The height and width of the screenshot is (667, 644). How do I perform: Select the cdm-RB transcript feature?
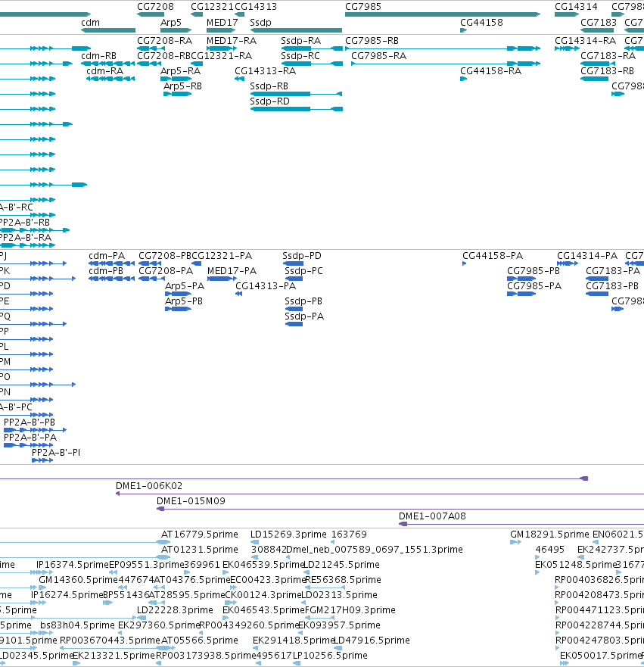pos(108,64)
